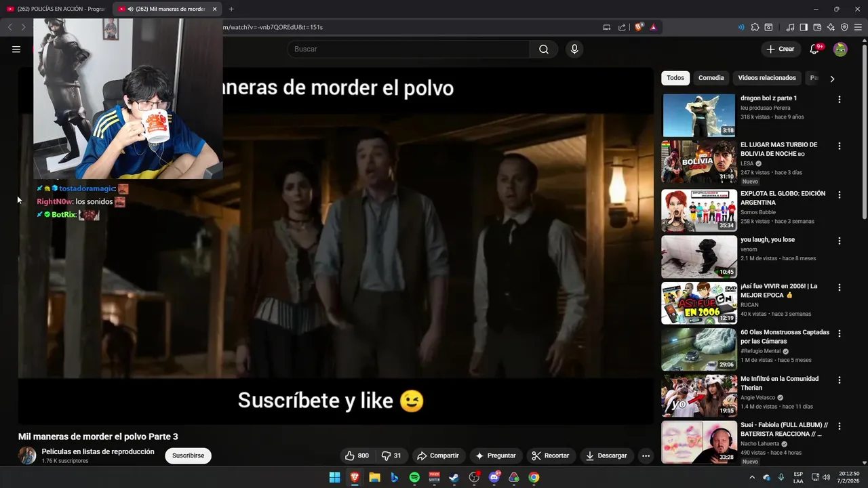Click the channel avatar below the video
Viewport: 868px width, 488px height.
(x=27, y=455)
